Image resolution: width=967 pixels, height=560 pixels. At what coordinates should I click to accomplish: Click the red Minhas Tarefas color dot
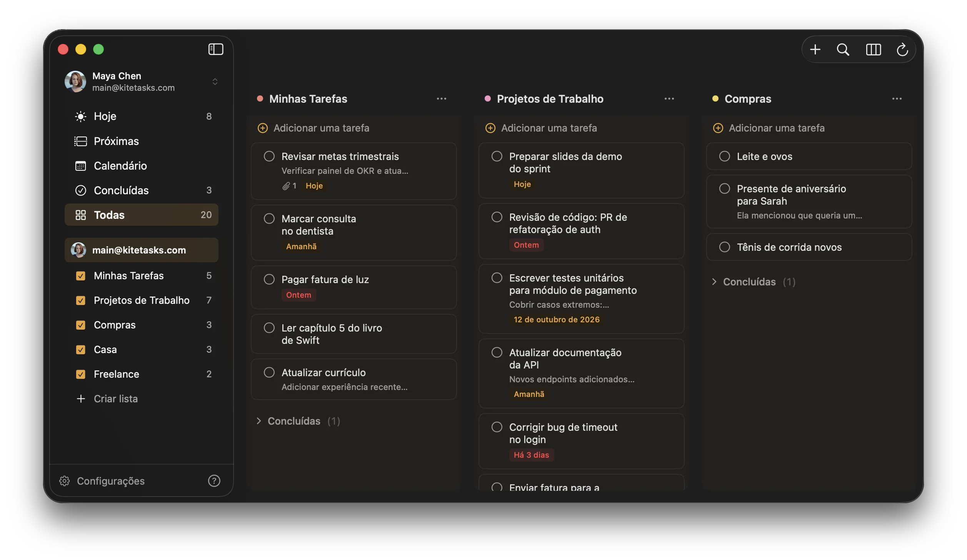click(260, 99)
